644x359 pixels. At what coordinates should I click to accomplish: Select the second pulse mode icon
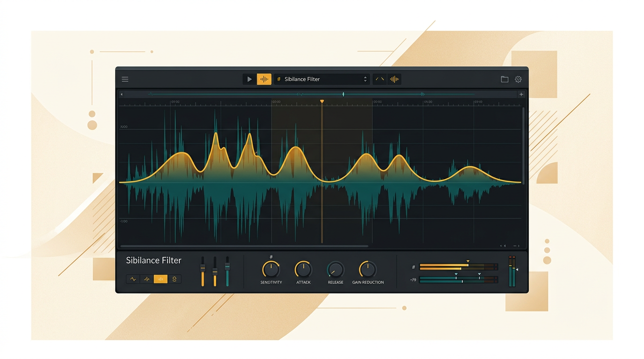[147, 279]
